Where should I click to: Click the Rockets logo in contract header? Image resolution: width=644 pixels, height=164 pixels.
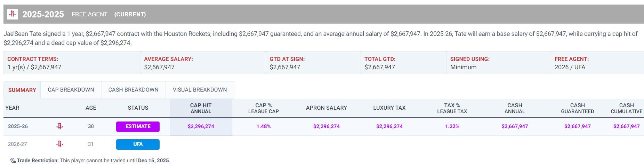[13, 14]
